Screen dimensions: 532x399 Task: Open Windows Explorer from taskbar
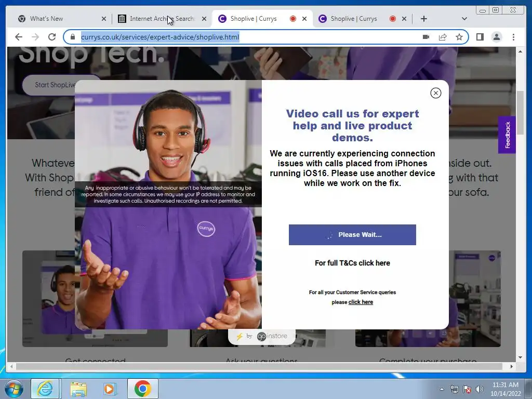78,389
